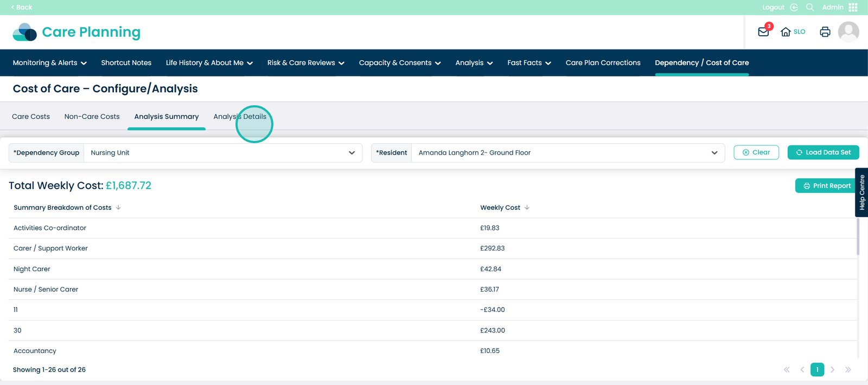Open the Risk & Care Reviews menu
Viewport: 868px width, 385px height.
click(305, 63)
